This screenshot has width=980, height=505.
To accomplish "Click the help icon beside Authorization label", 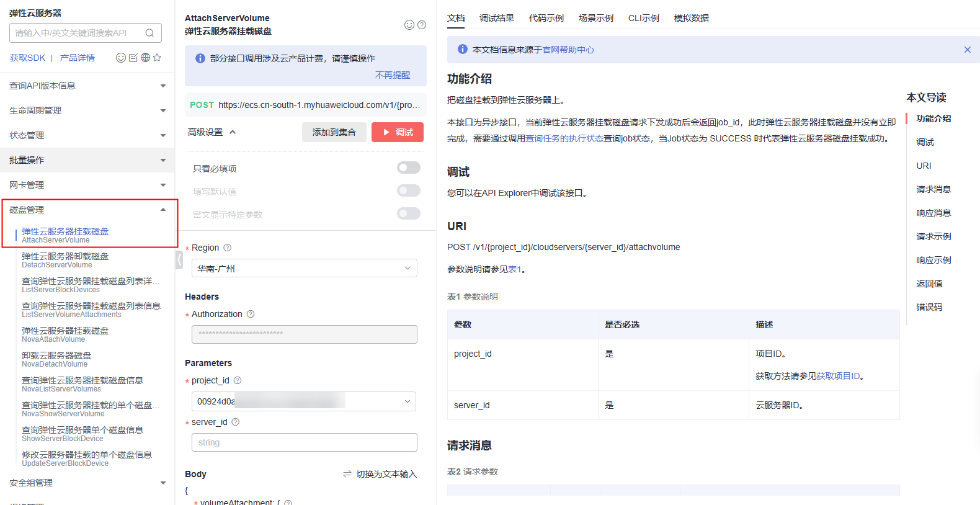I will coord(251,314).
